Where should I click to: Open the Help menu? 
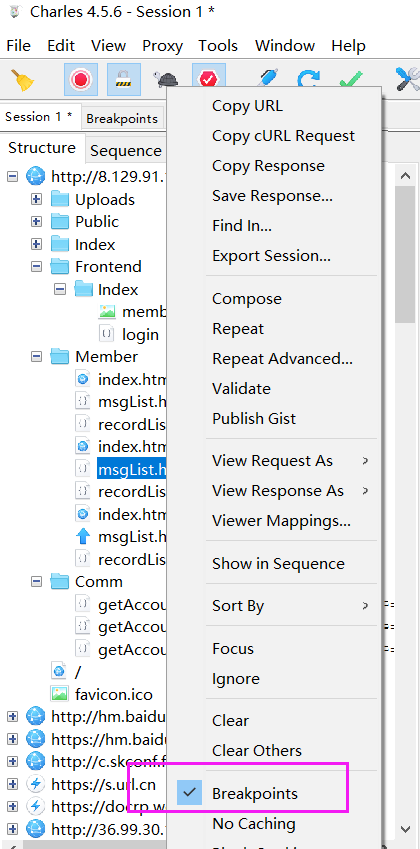click(349, 46)
